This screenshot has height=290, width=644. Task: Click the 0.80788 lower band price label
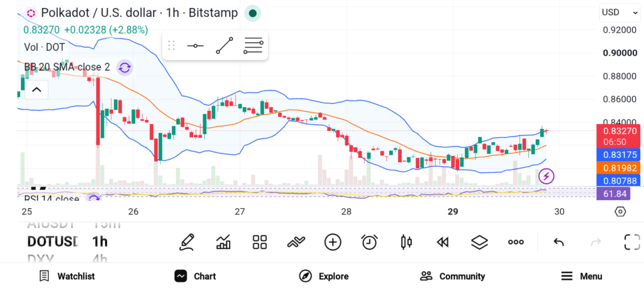pos(618,180)
